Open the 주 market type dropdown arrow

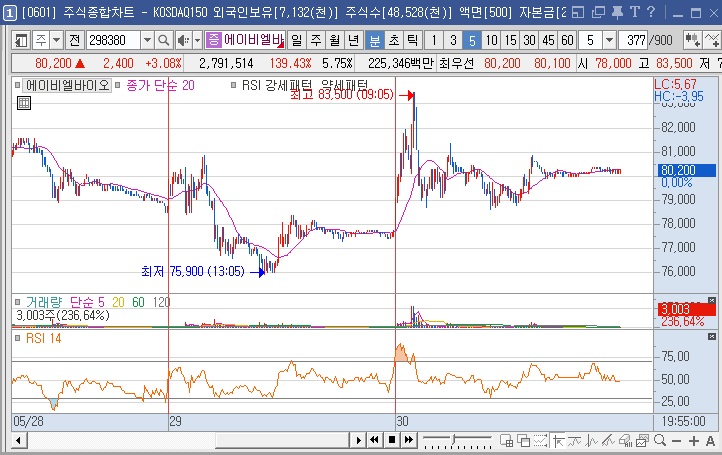click(x=56, y=41)
